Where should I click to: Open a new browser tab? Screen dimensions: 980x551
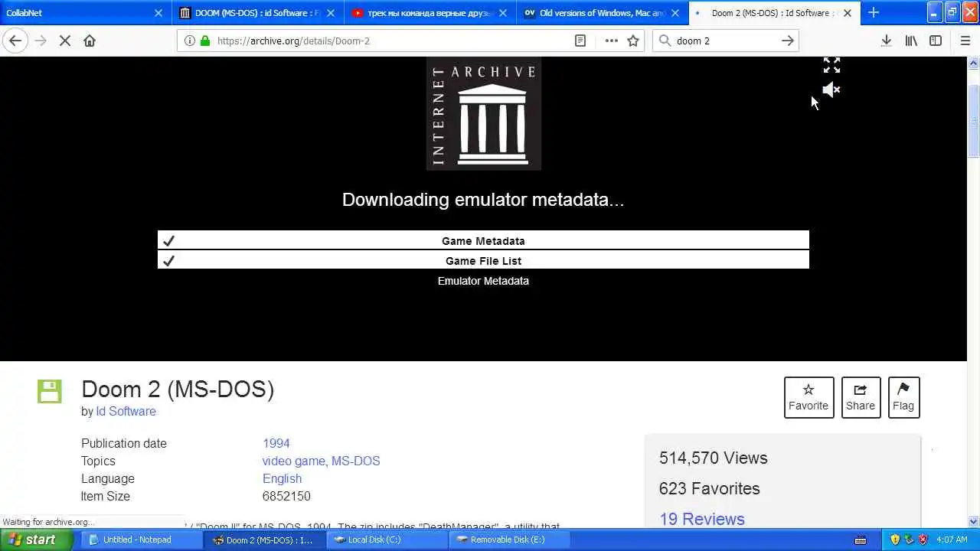click(x=874, y=12)
